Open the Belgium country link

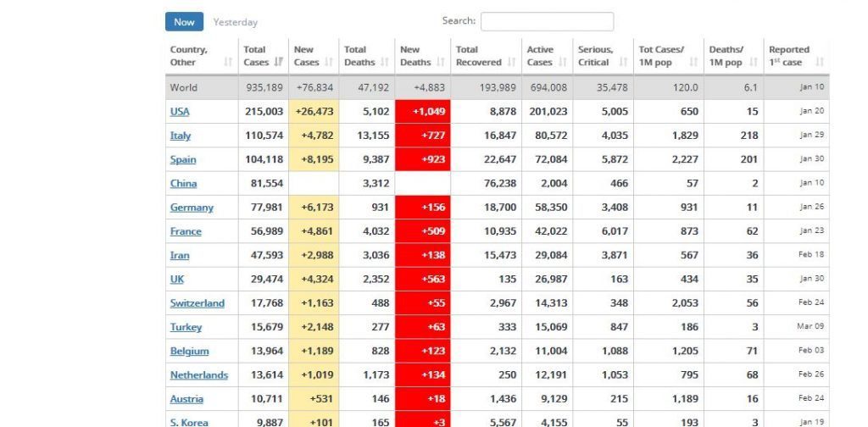pos(189,351)
